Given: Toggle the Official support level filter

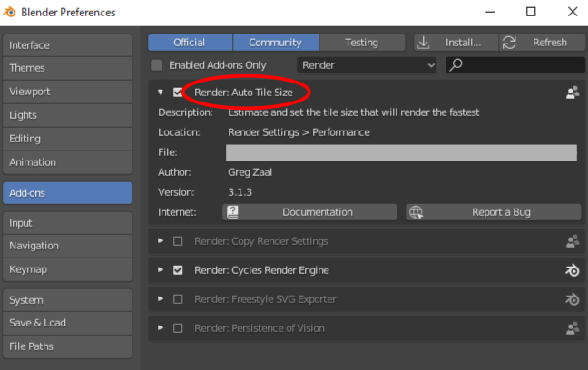Looking at the screenshot, I should (191, 43).
